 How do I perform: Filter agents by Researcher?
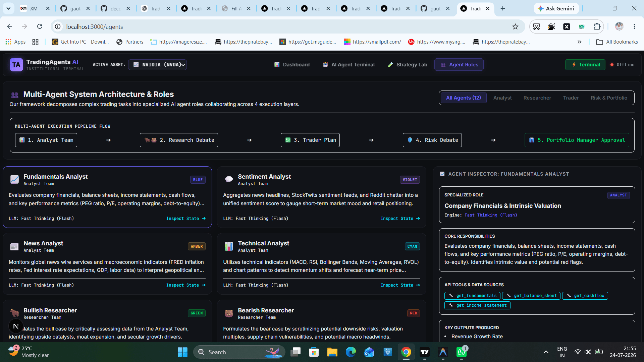point(537,98)
